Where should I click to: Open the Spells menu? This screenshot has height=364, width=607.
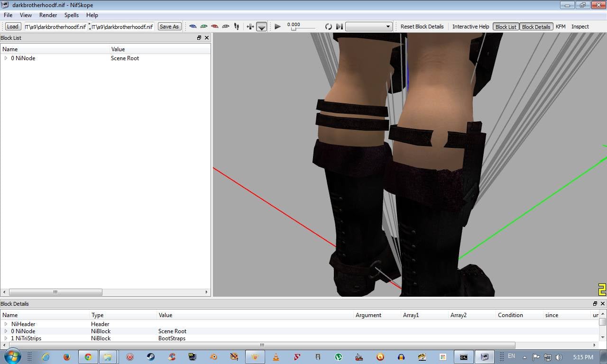click(72, 15)
